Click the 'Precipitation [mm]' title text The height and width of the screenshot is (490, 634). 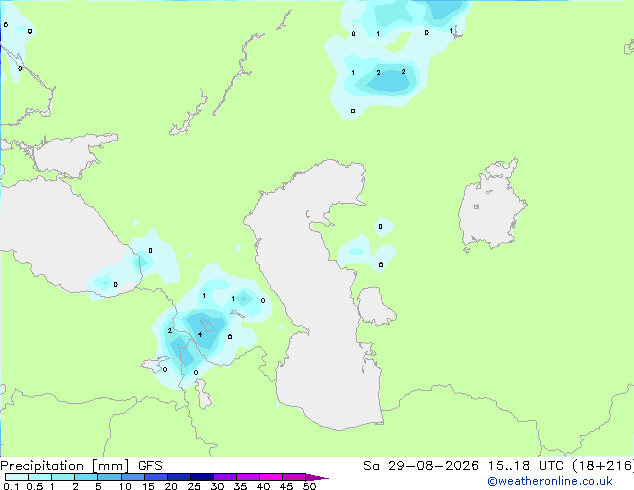point(65,466)
